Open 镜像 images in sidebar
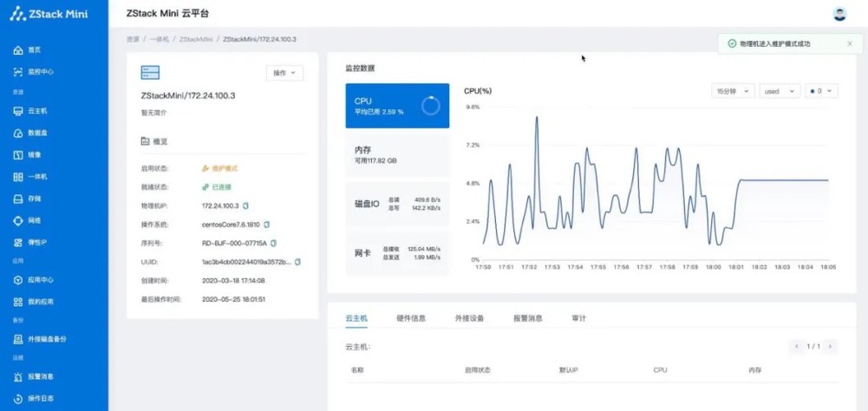This screenshot has height=411, width=868. click(27, 155)
